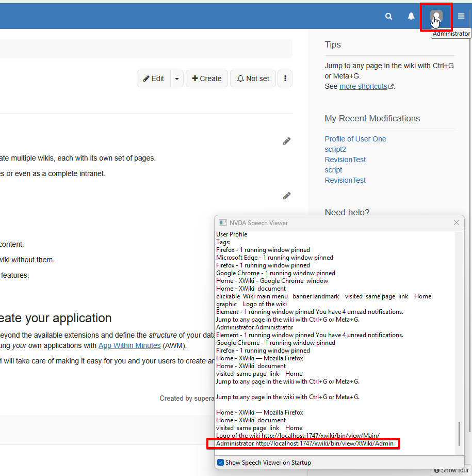The height and width of the screenshot is (476, 472).
Task: Follow the App Within Minutes link
Action: pyautogui.click(x=129, y=345)
